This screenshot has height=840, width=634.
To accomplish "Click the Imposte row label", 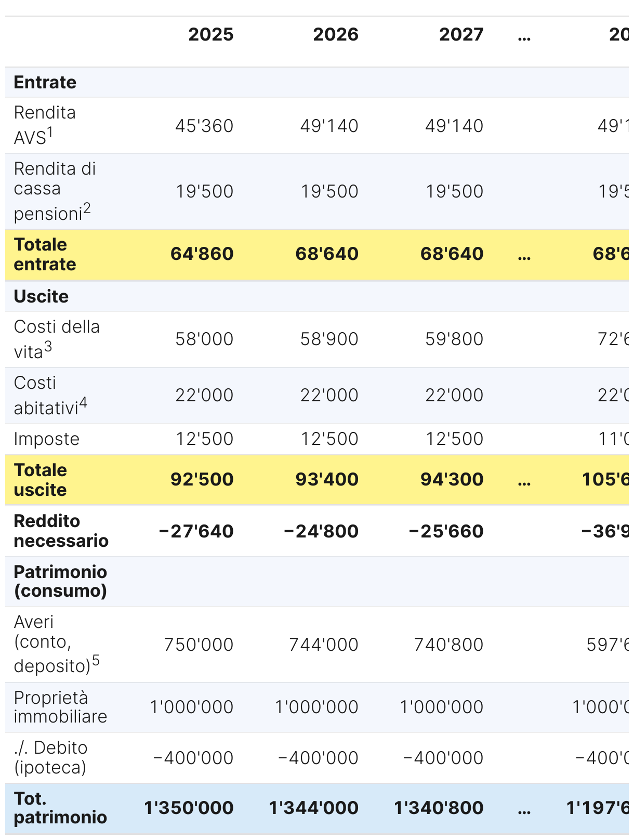I will pyautogui.click(x=47, y=439).
